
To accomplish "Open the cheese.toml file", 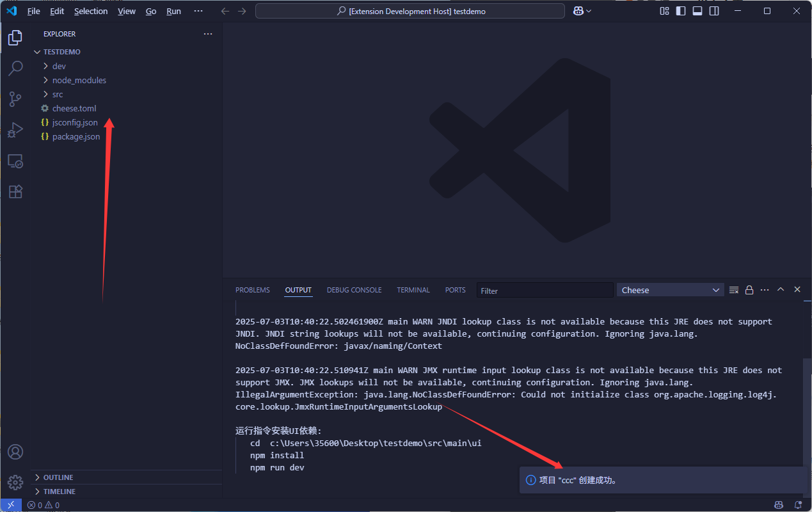I will tap(126, 108).
